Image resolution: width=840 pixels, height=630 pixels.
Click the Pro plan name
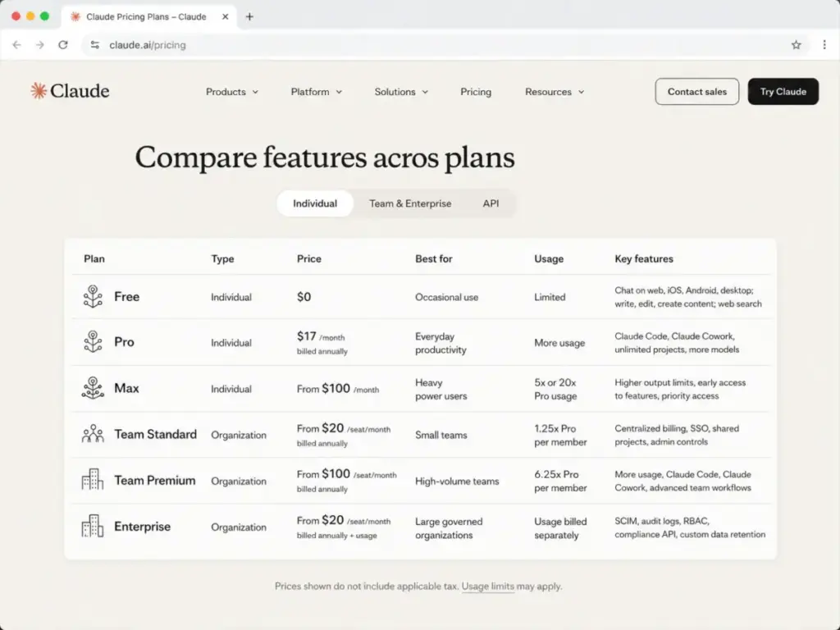coord(124,342)
